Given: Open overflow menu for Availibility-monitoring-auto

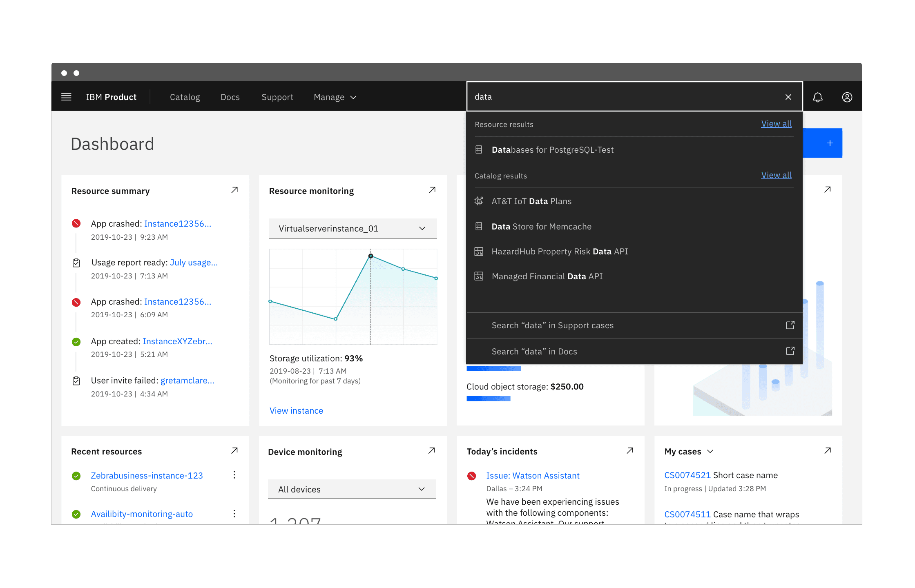Looking at the screenshot, I should pos(234,513).
